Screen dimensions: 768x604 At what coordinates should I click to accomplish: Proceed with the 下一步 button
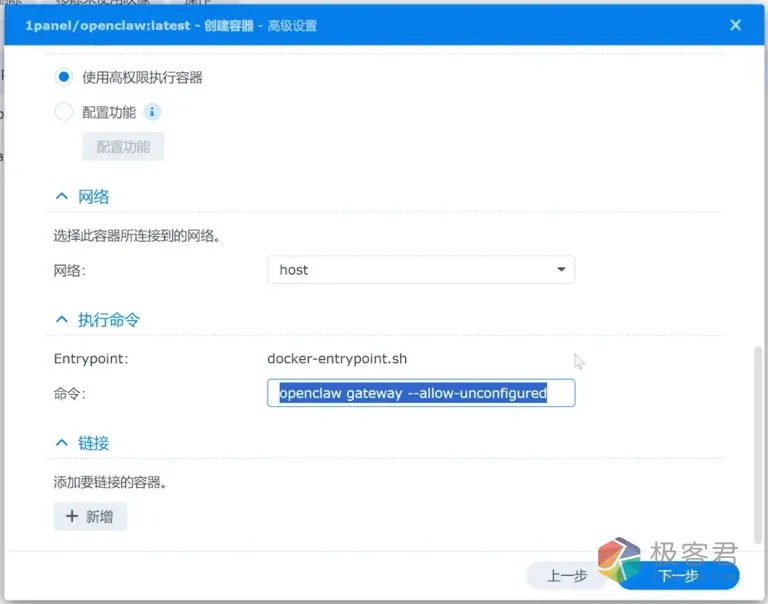(678, 576)
